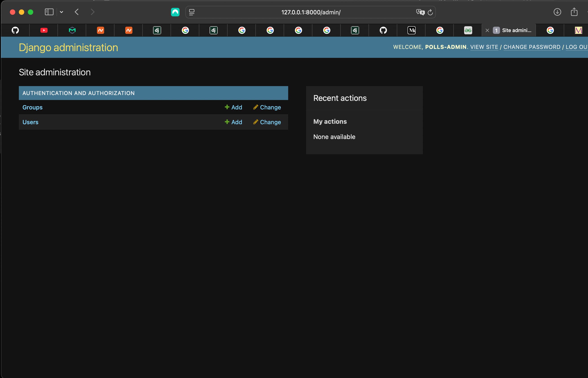588x378 pixels.
Task: Open the 'Groups' model link
Action: 33,107
